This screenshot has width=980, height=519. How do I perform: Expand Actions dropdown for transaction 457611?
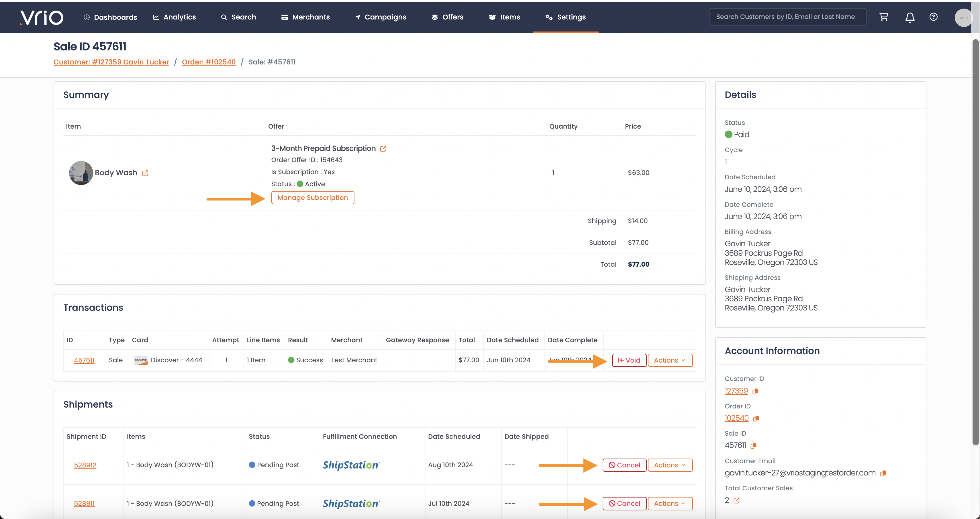(x=670, y=360)
